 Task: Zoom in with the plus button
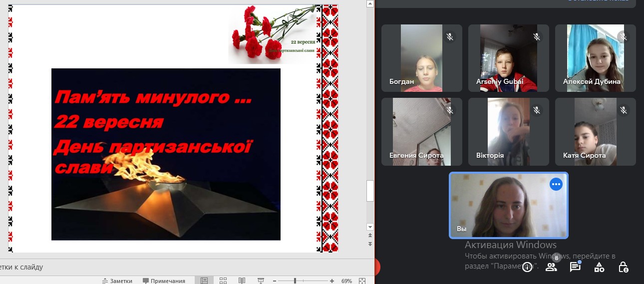[332, 281]
